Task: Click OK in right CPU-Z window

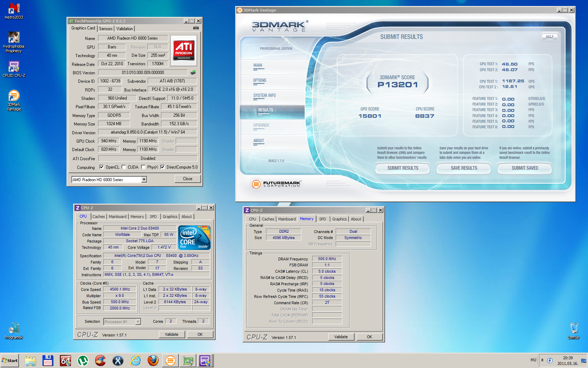Action: (x=369, y=337)
